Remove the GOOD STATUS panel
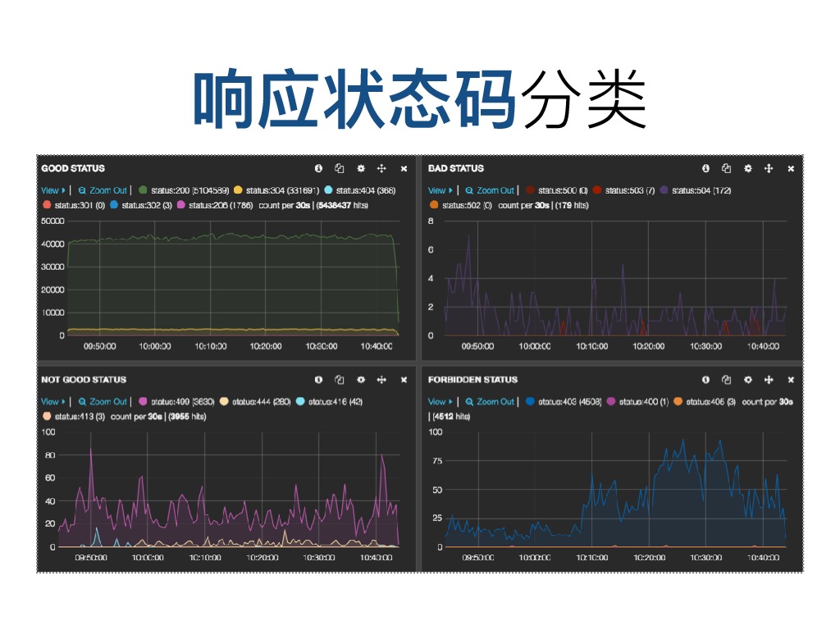The width and height of the screenshot is (840, 630). pyautogui.click(x=404, y=169)
